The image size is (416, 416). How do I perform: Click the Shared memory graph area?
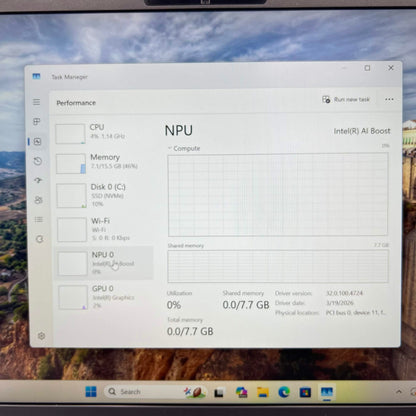(x=278, y=266)
